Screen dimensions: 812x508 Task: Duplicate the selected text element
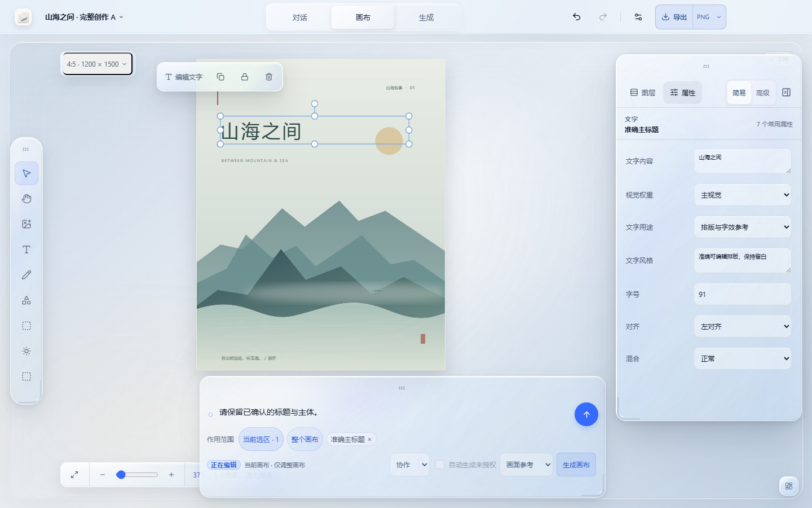tap(220, 77)
